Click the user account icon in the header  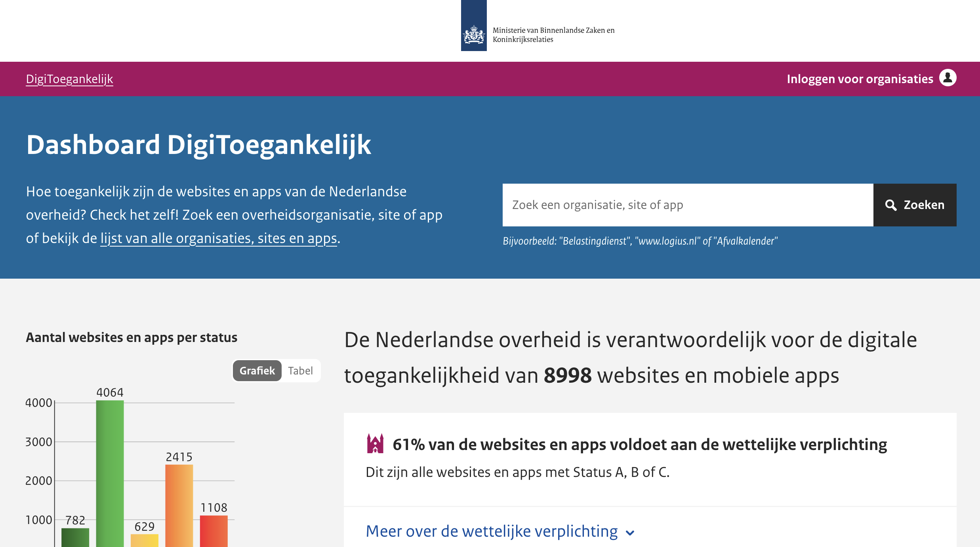(x=948, y=78)
